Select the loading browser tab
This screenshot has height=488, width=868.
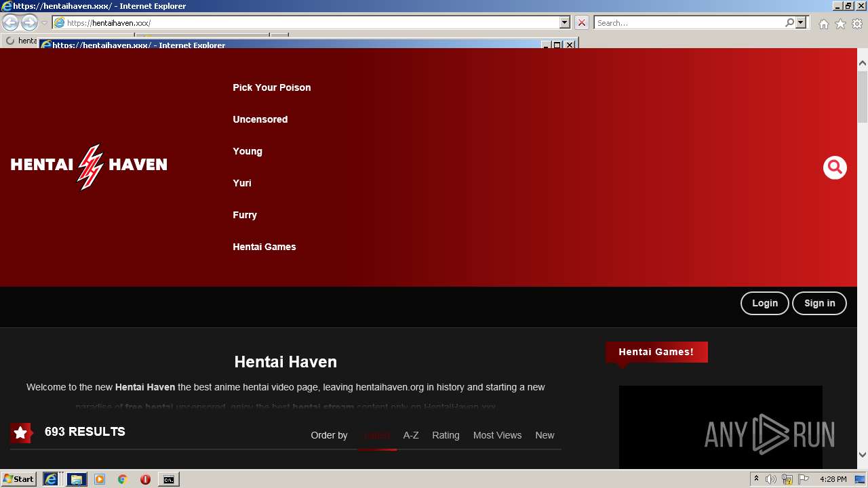coord(20,41)
